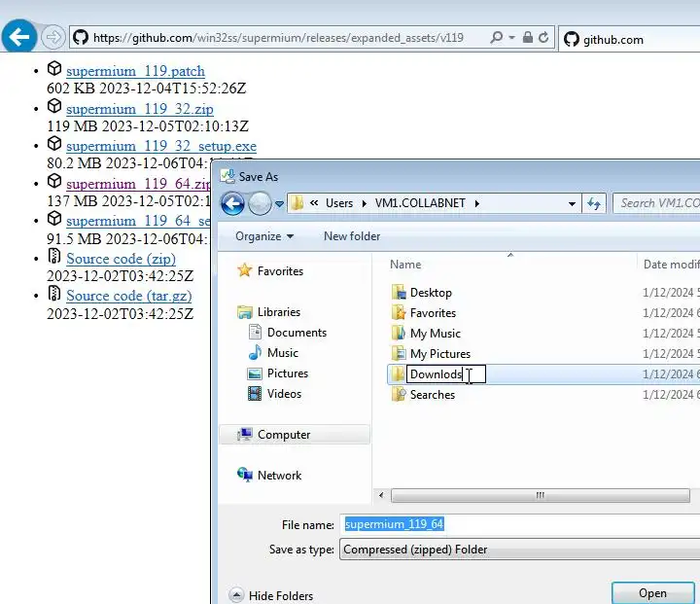The image size is (700, 604).
Task: Click the Save As dialog forward button
Action: click(x=260, y=203)
